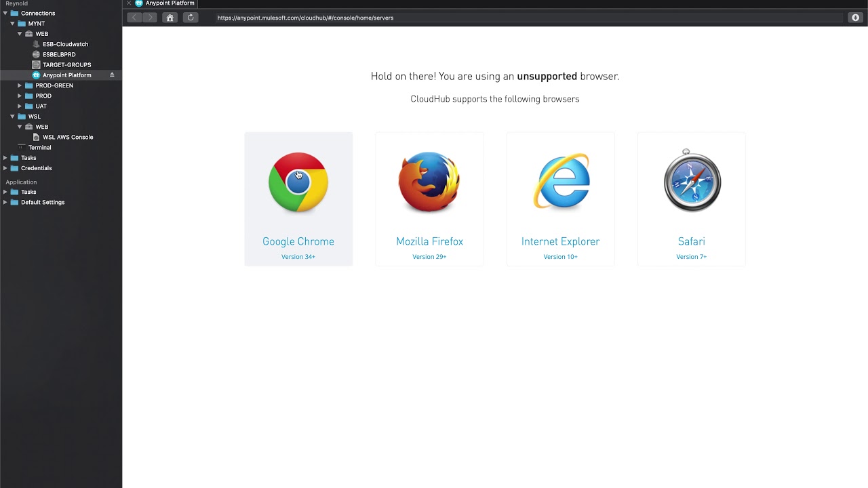
Task: Click the Version 7+ text under Safari
Action: [692, 257]
